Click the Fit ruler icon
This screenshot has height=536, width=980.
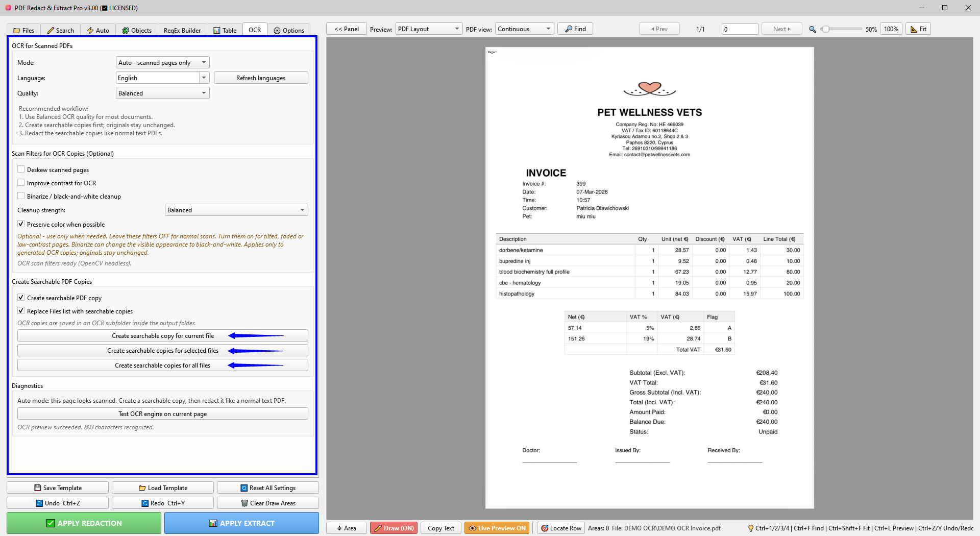pyautogui.click(x=914, y=29)
